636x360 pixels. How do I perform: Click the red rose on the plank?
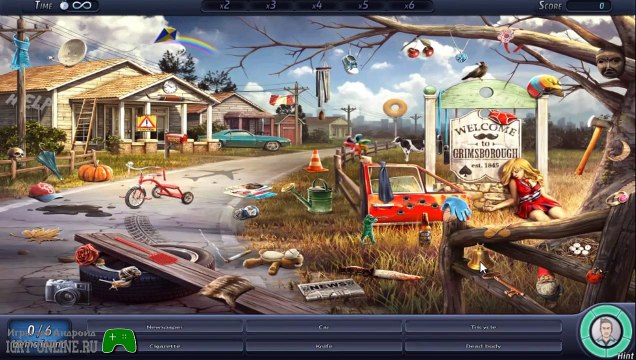(87, 255)
